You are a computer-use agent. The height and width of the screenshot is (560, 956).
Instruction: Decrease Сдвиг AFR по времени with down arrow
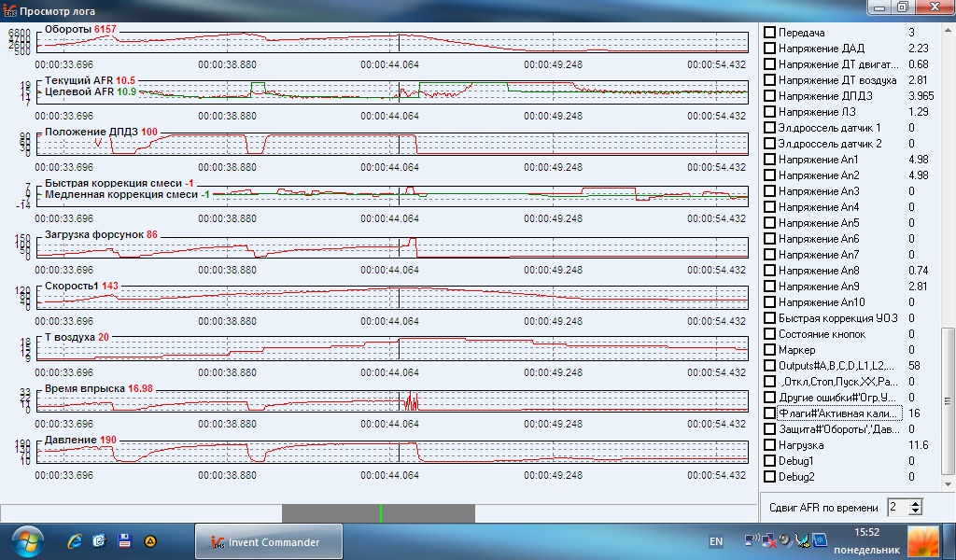(915, 511)
